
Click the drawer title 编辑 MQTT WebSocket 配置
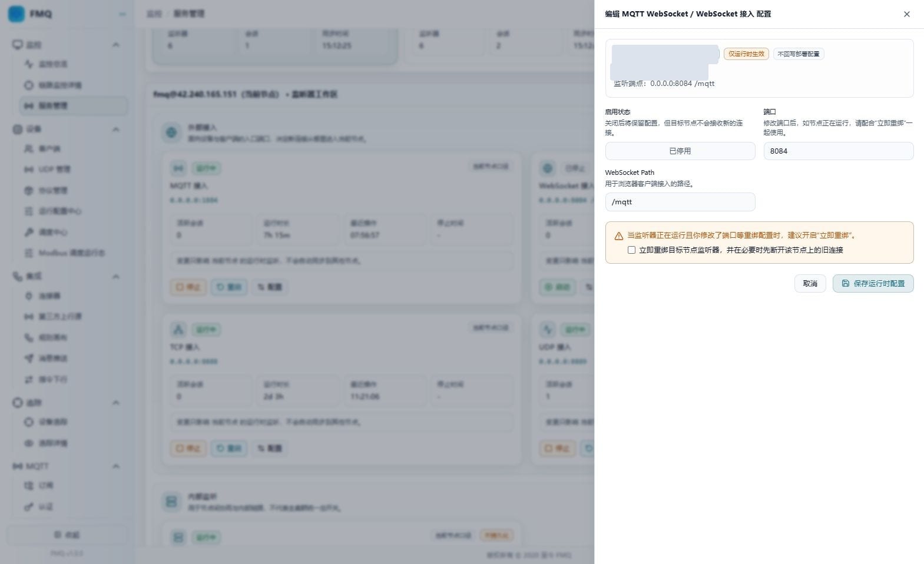click(687, 14)
